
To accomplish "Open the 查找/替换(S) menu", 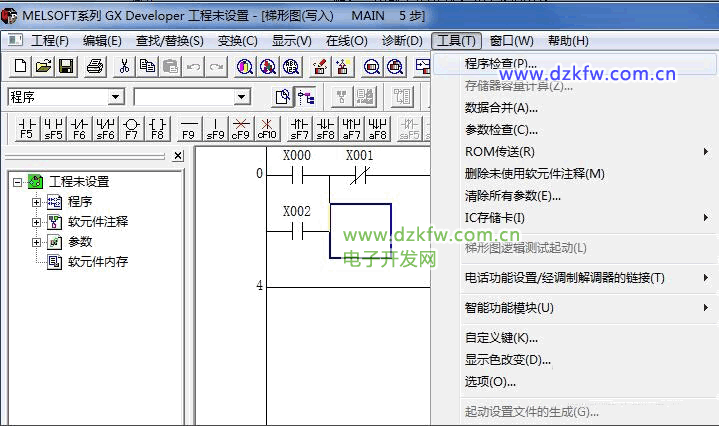I will click(x=170, y=41).
